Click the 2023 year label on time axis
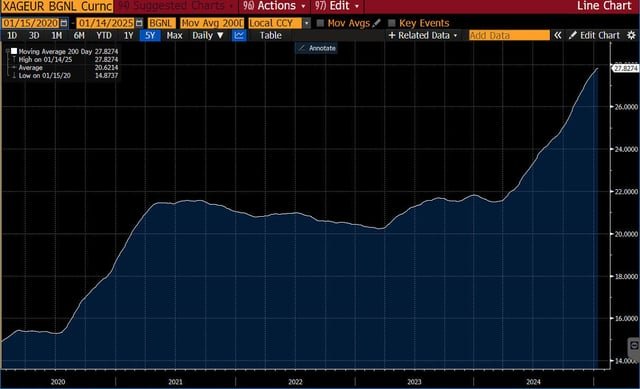The height and width of the screenshot is (389, 640). [x=414, y=382]
